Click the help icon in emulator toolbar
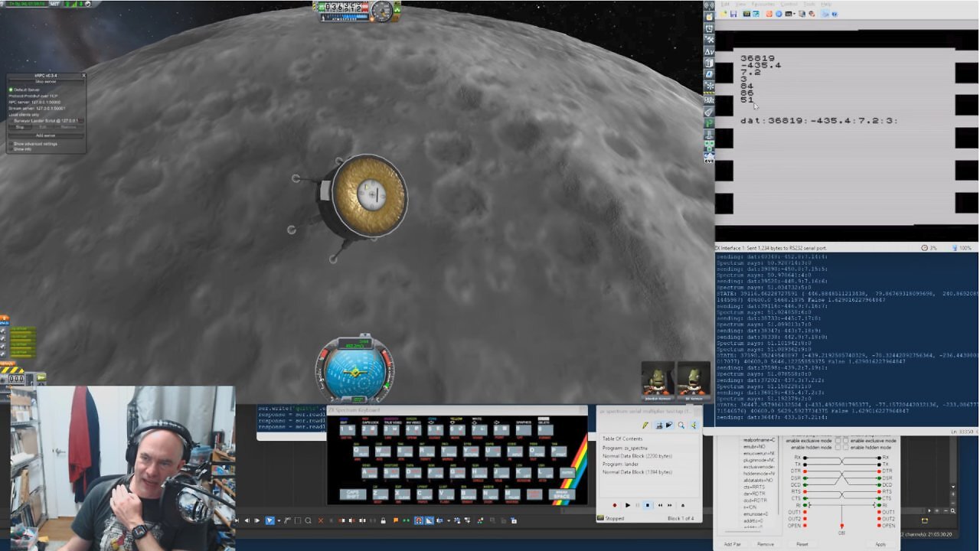 tap(835, 14)
